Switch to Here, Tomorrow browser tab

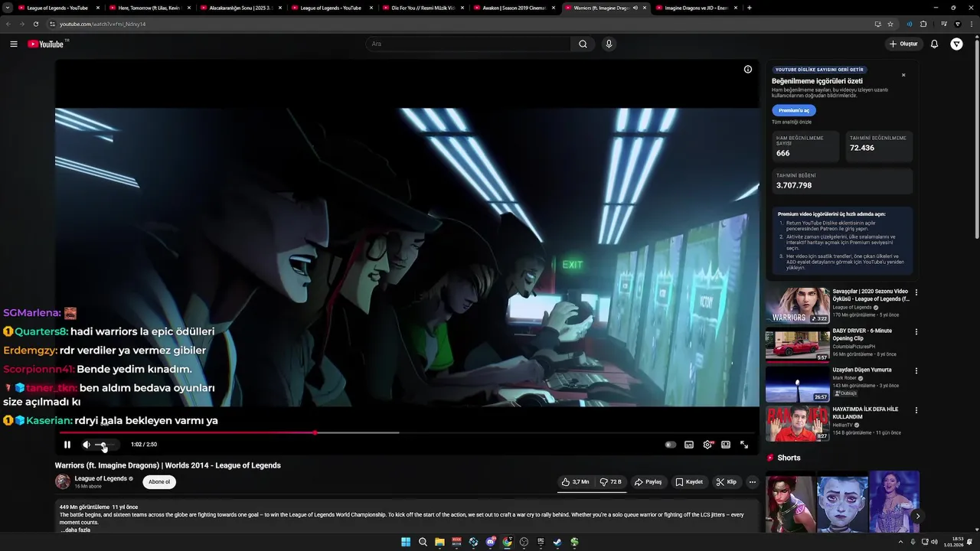pyautogui.click(x=149, y=8)
